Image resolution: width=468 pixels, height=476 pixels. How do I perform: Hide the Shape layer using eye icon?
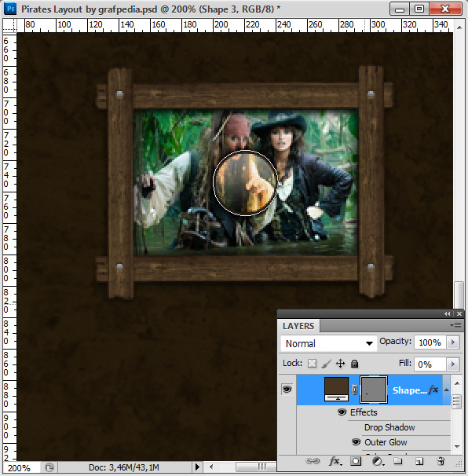[287, 390]
